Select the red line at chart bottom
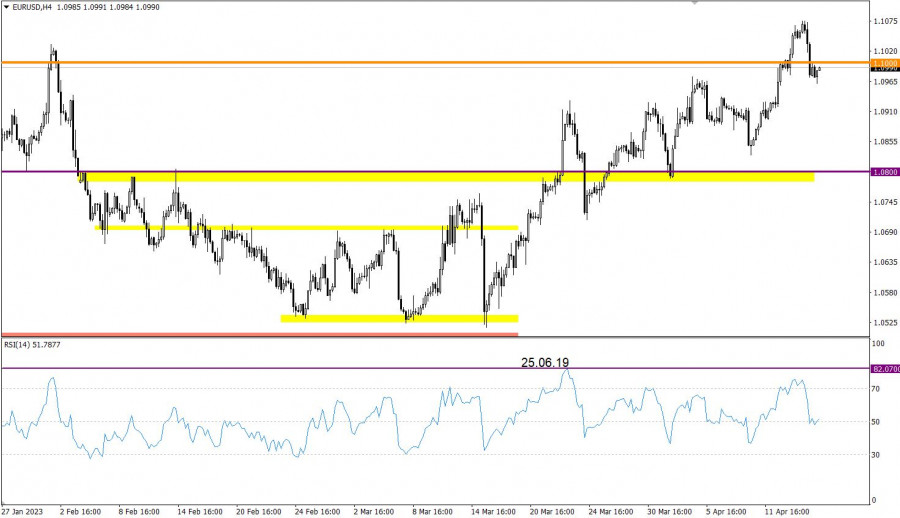This screenshot has height=518, width=900. 250,334
